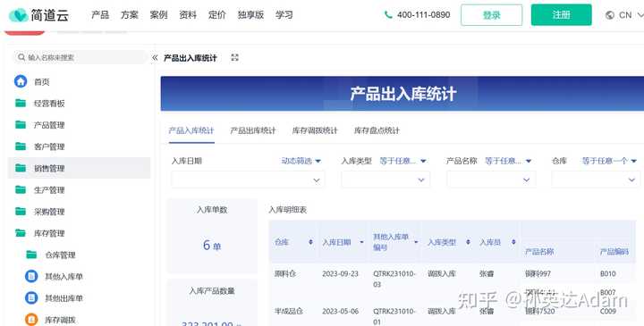Open the 入库类型 value select box

(386, 180)
